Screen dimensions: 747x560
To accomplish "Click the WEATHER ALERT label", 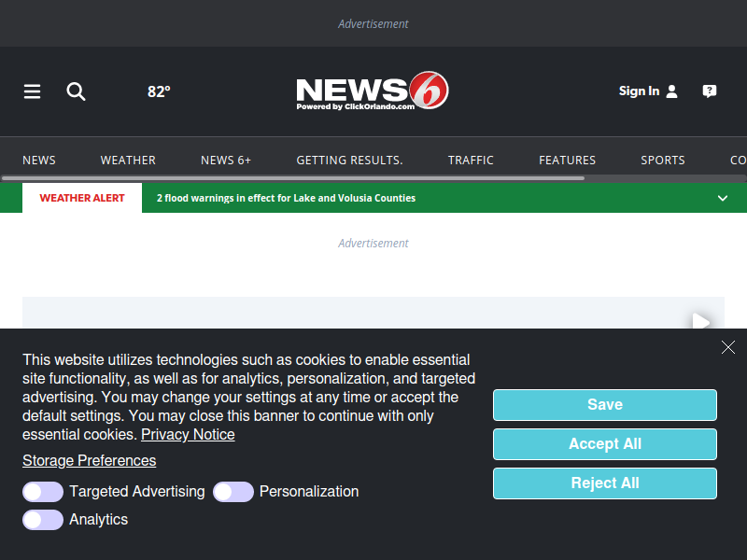I will pos(82,198).
